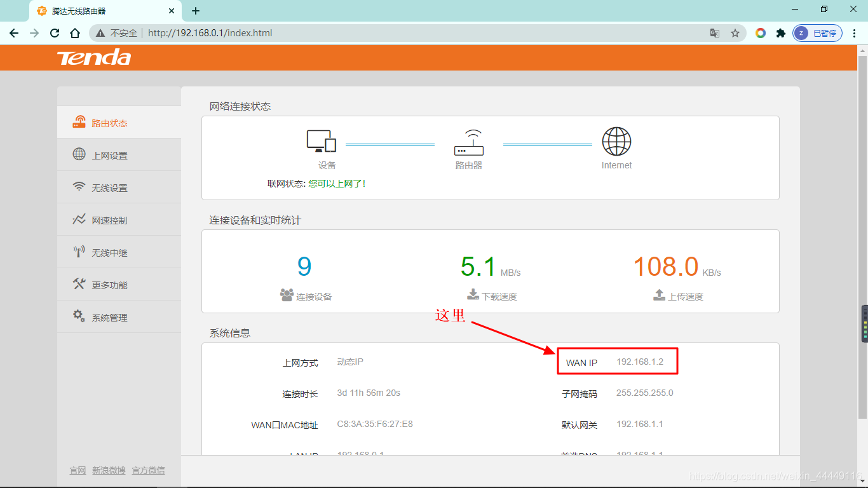Open the Chrome three-dot menu
Image resolution: width=868 pixels, height=488 pixels.
[854, 33]
